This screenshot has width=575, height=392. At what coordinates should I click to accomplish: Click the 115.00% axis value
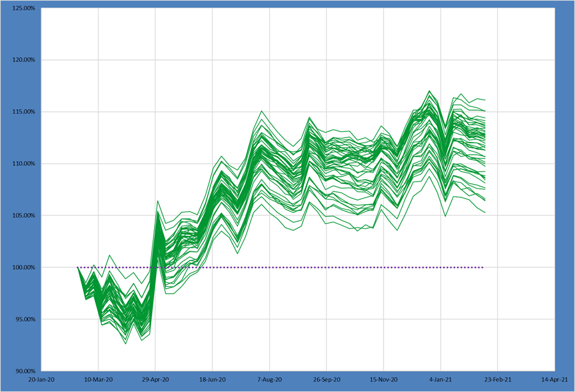click(x=24, y=112)
